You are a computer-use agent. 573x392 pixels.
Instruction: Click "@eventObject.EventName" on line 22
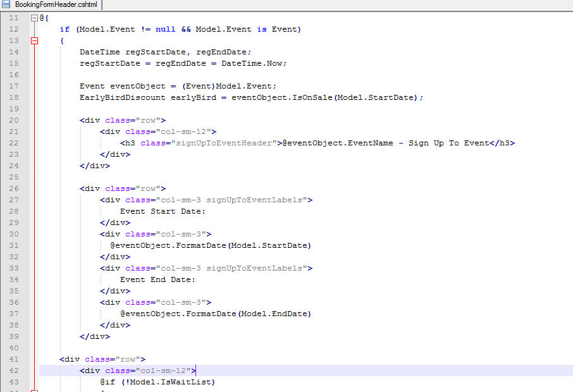pos(338,143)
